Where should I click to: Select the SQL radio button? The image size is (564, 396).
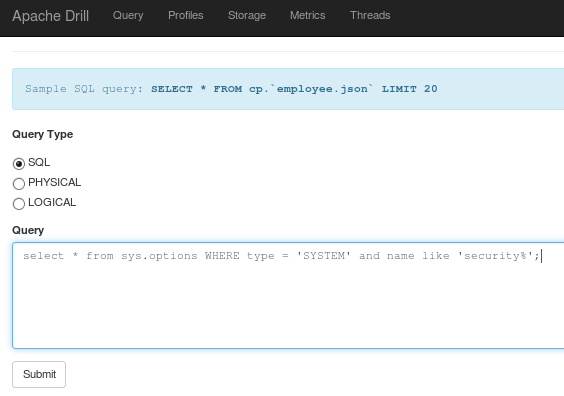tap(19, 164)
